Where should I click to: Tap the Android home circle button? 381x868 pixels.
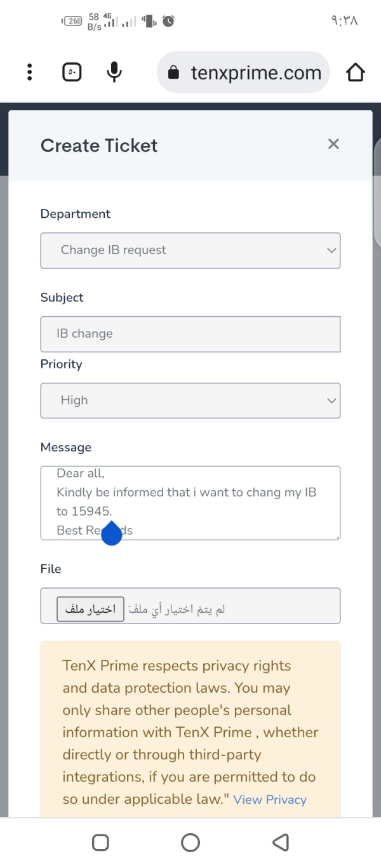tap(190, 843)
